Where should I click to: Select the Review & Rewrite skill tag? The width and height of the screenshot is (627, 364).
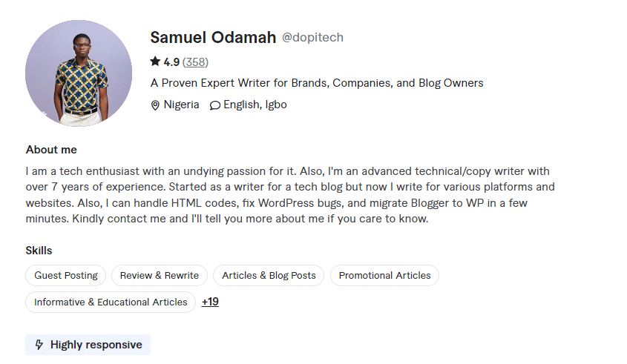coord(160,275)
